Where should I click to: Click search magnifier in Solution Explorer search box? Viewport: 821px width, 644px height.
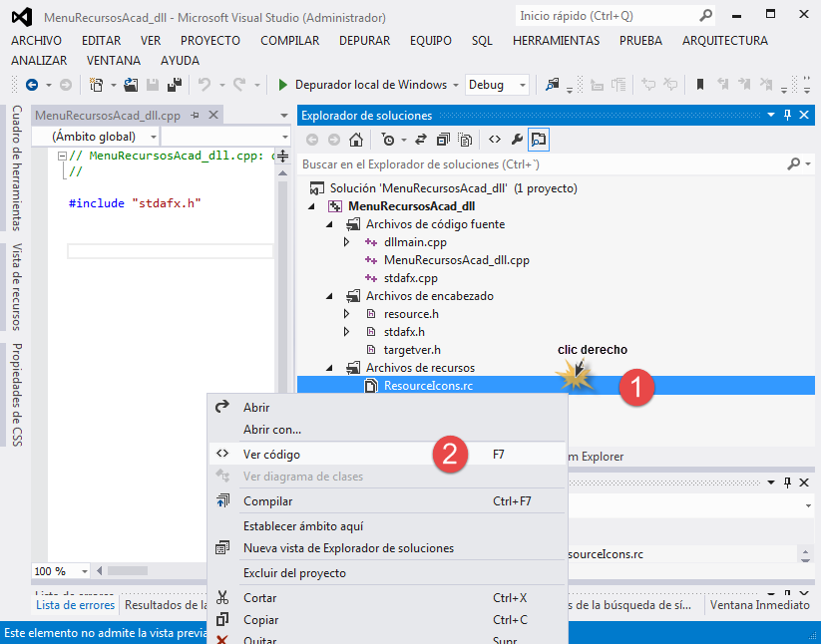(794, 164)
